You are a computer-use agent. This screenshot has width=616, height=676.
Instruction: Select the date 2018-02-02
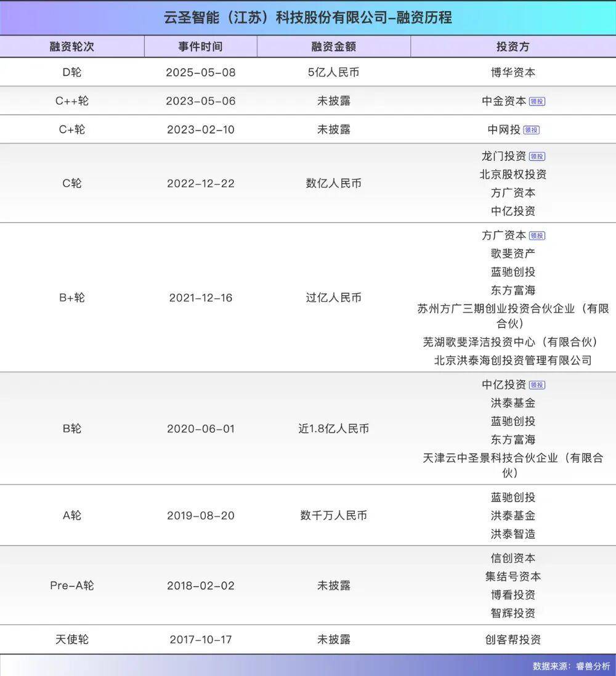tap(201, 586)
